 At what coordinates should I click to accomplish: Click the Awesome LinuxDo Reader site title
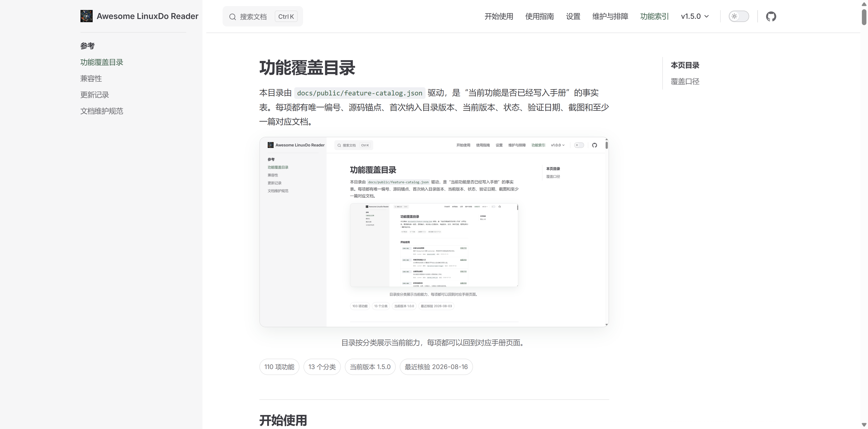[x=148, y=16]
